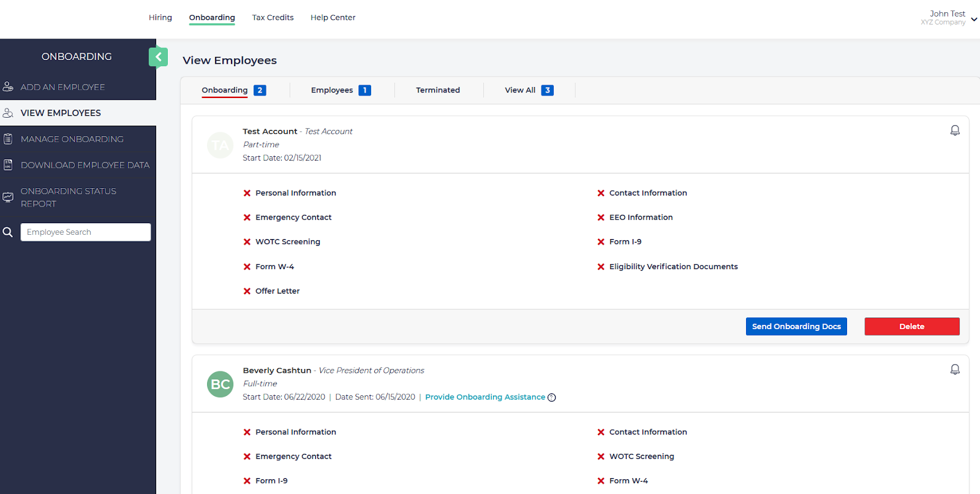The image size is (980, 494).
Task: Click the bell icon for Test Account
Action: (954, 131)
